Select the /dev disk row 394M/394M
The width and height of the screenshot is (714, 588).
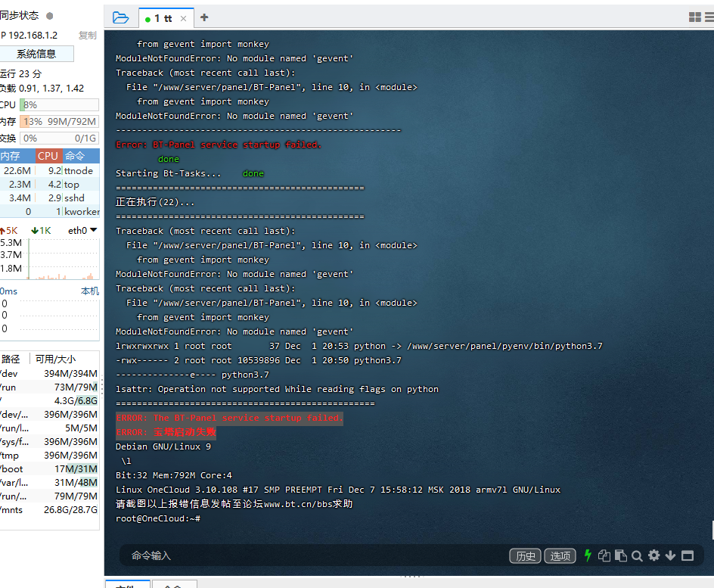click(x=49, y=374)
